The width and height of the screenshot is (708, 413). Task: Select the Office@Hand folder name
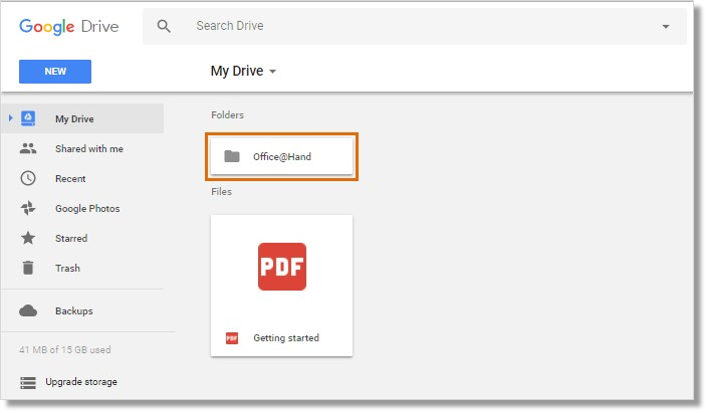pos(282,157)
